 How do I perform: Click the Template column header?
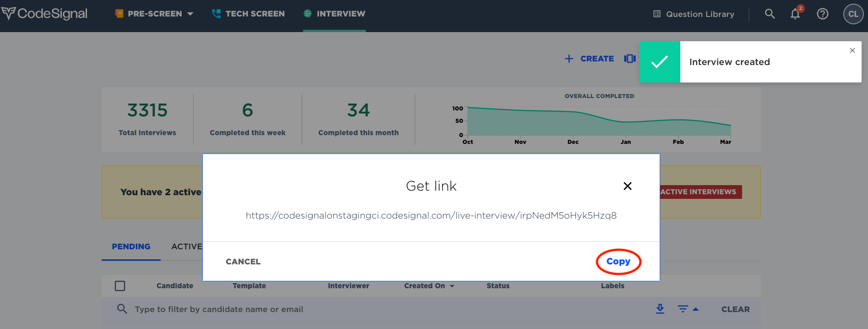click(249, 286)
